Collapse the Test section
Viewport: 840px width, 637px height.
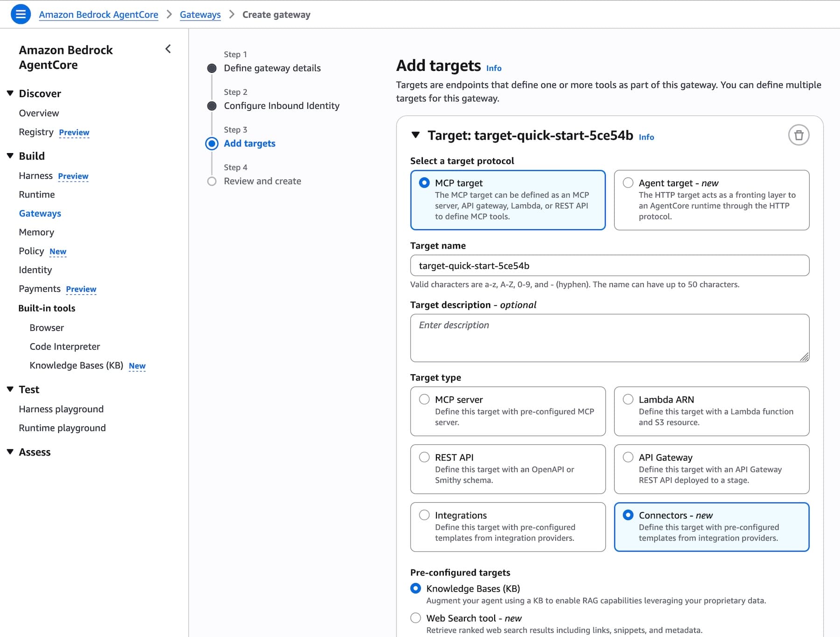pyautogui.click(x=10, y=389)
